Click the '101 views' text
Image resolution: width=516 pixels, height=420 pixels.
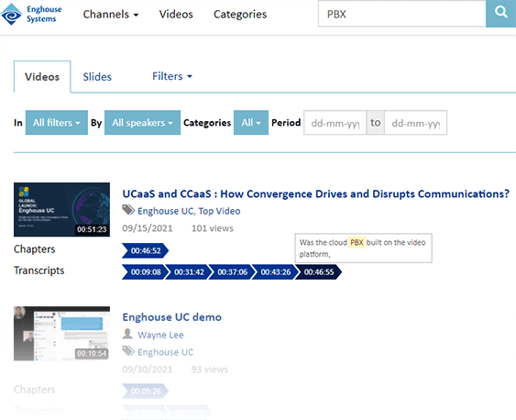click(x=213, y=228)
